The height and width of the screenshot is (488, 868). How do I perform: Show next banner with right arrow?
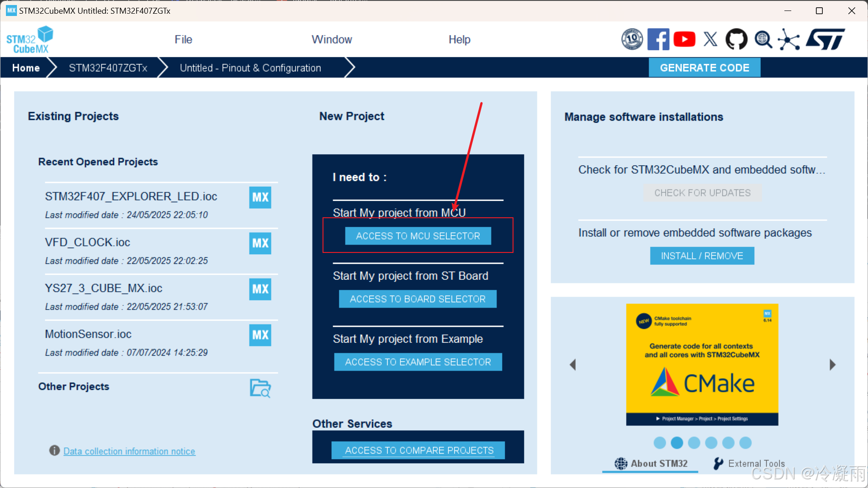[x=832, y=364]
